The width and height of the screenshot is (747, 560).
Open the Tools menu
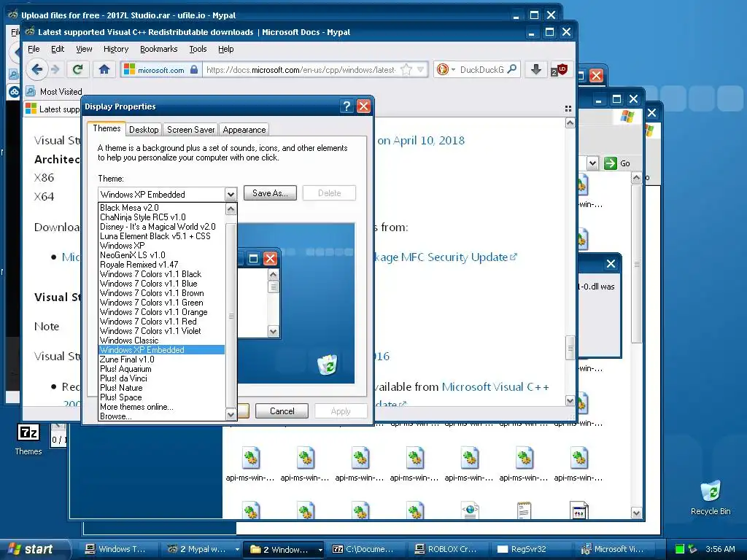click(198, 49)
